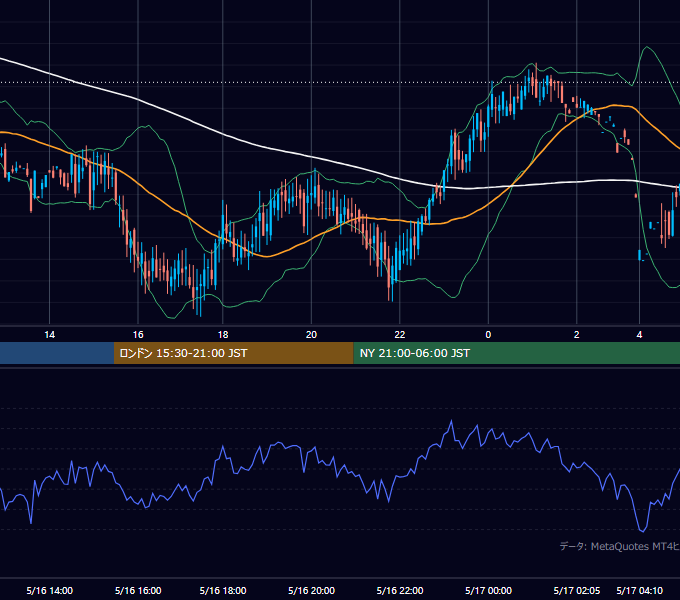This screenshot has width=680, height=600.
Task: Click the hour label 4 on the time axis
Action: (x=639, y=335)
